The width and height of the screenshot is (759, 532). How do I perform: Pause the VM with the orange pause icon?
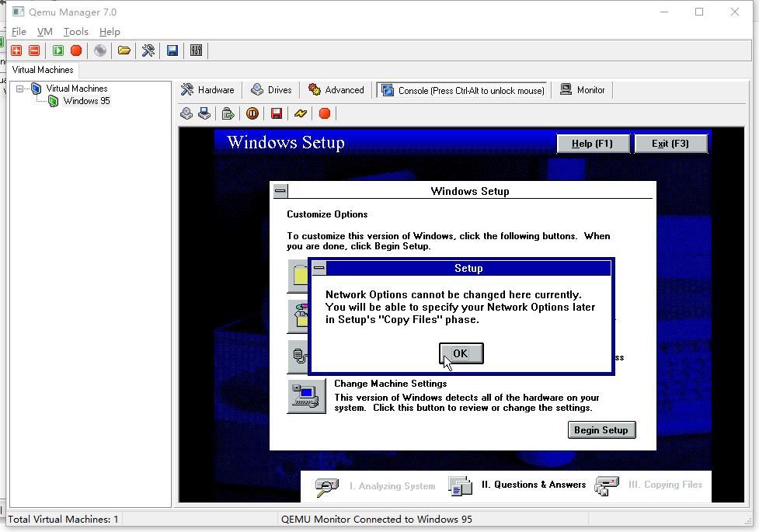[252, 113]
